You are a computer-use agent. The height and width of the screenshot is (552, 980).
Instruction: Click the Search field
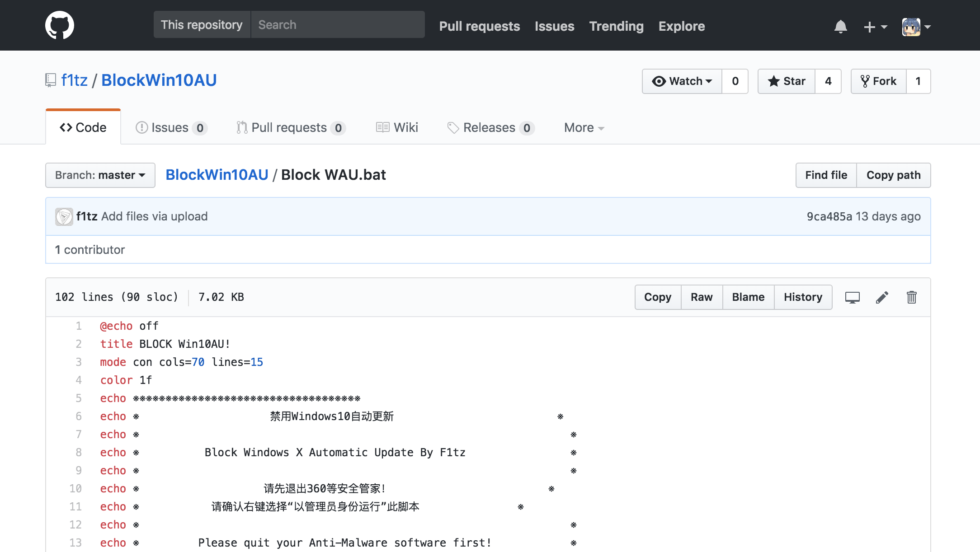(338, 24)
